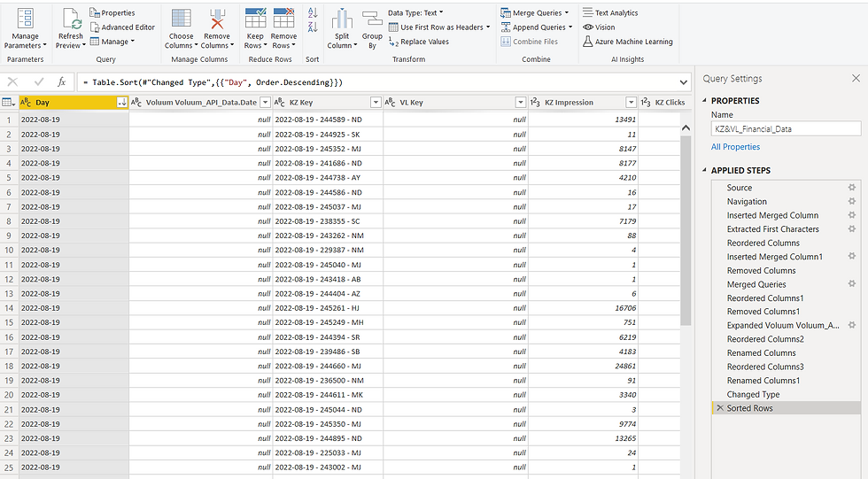Click the fx function icon
Viewport: 868px width, 479px height.
(62, 81)
